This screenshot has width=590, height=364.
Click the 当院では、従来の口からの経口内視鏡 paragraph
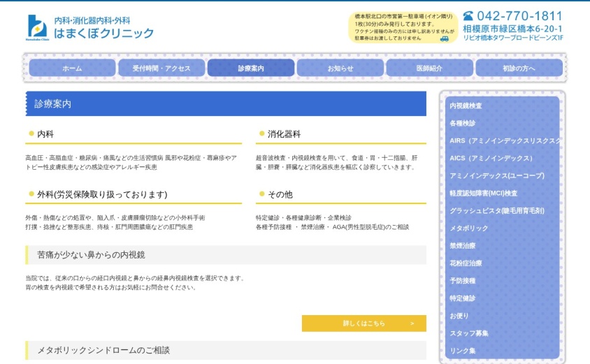click(135, 283)
